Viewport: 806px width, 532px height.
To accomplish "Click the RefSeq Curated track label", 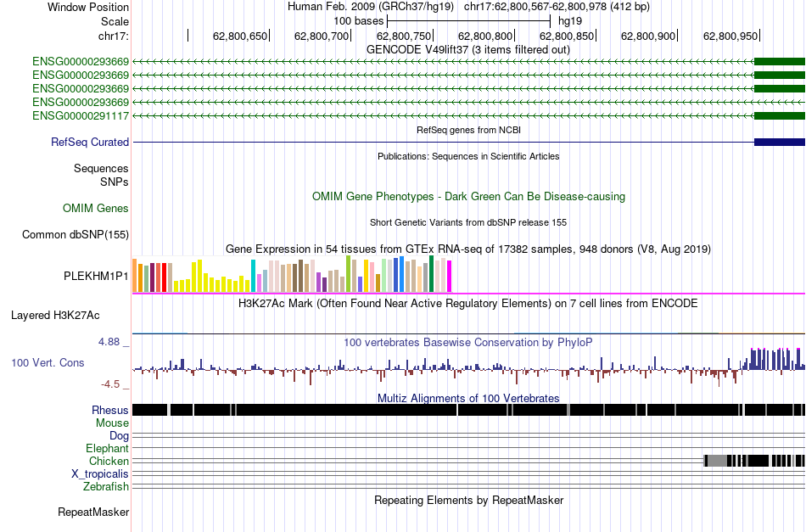I will (90, 143).
